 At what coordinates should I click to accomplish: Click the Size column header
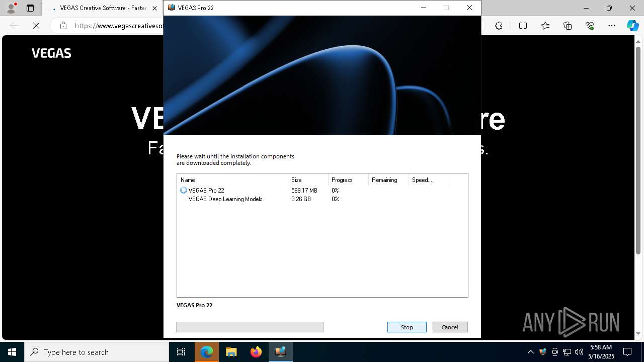(308, 180)
